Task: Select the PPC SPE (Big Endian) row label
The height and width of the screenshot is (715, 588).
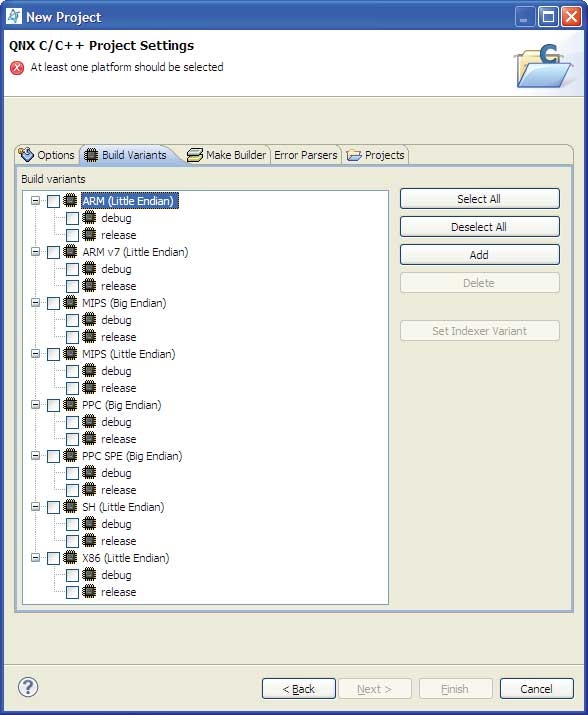Action: click(132, 456)
